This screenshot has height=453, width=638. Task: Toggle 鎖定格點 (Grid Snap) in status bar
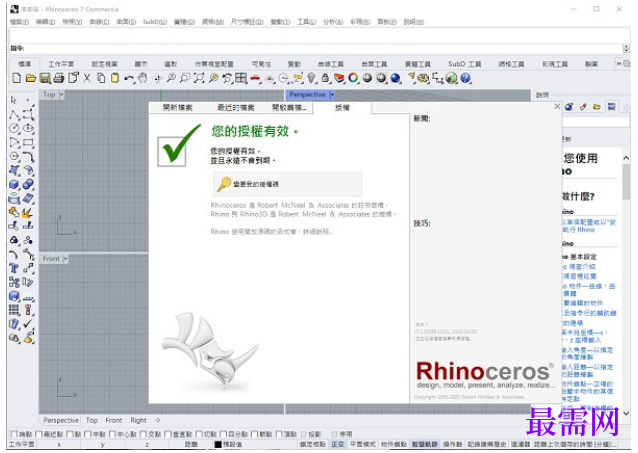coord(313,444)
